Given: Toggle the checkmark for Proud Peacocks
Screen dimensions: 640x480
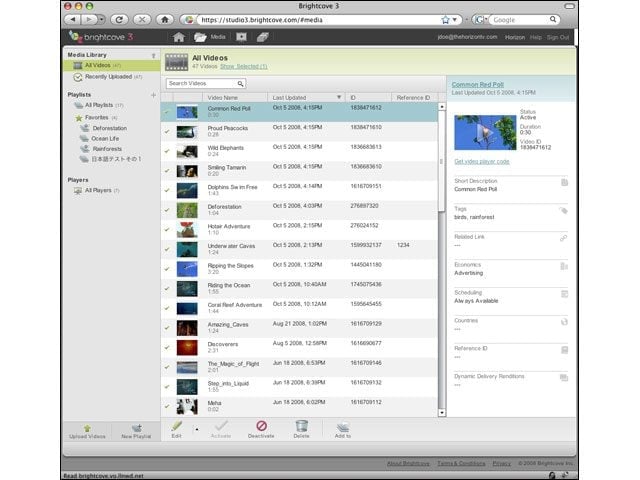Looking at the screenshot, I should coord(167,131).
